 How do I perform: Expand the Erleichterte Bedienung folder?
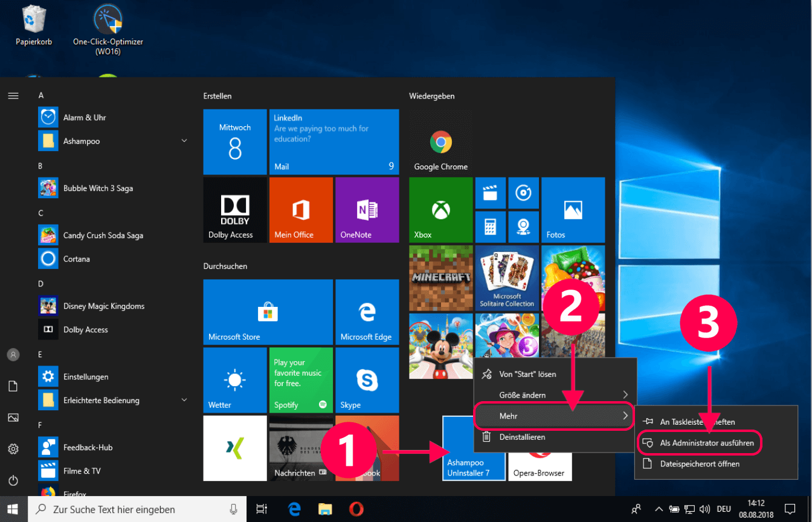pyautogui.click(x=114, y=400)
